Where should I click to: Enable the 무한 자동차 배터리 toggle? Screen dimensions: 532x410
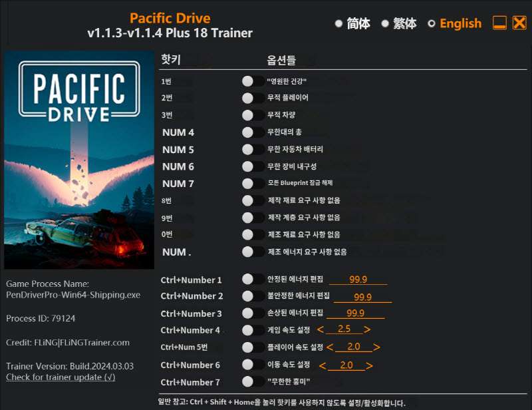click(x=252, y=149)
